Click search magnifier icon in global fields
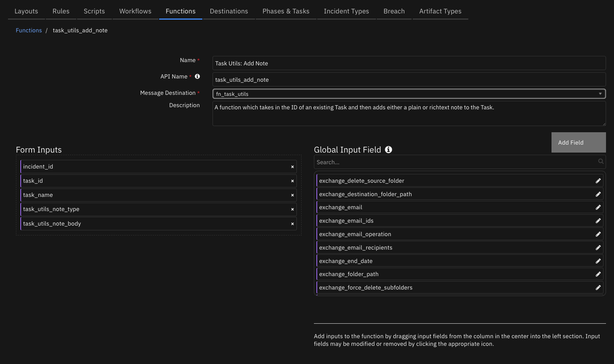Image resolution: width=614 pixels, height=364 pixels. pos(601,161)
